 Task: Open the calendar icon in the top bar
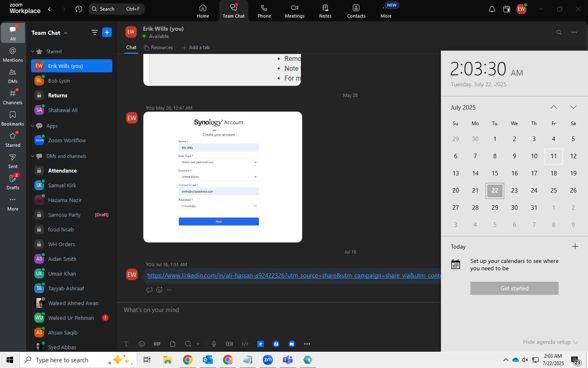(x=507, y=9)
